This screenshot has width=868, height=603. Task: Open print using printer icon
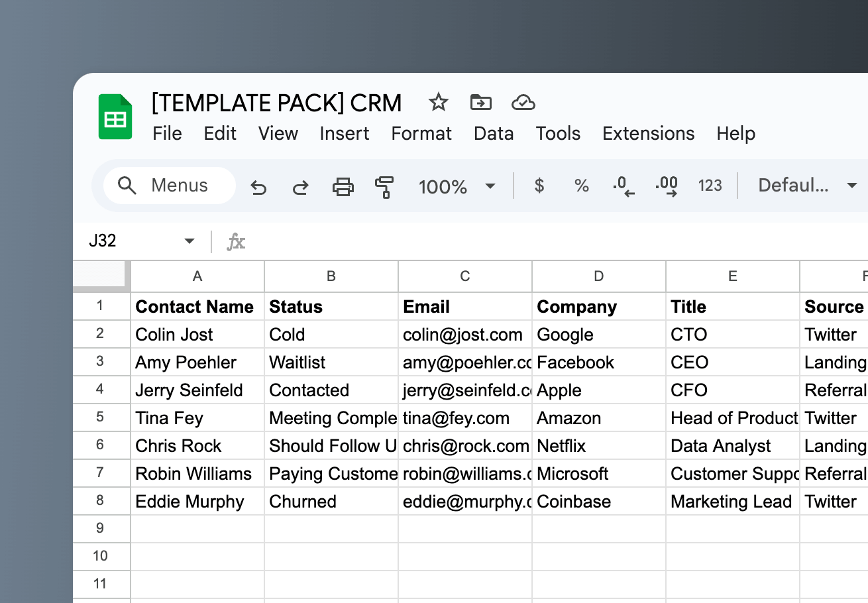point(343,187)
